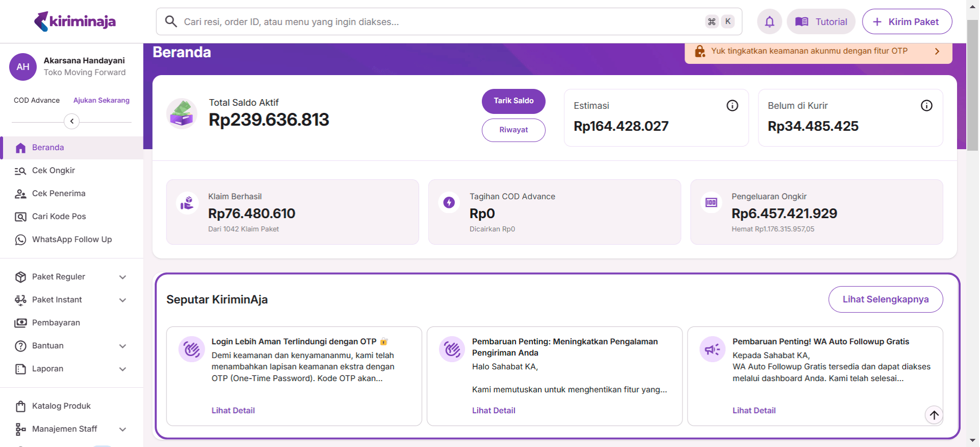Open Cek Ongkir from sidebar
Screen dimensions: 980x447
point(54,171)
